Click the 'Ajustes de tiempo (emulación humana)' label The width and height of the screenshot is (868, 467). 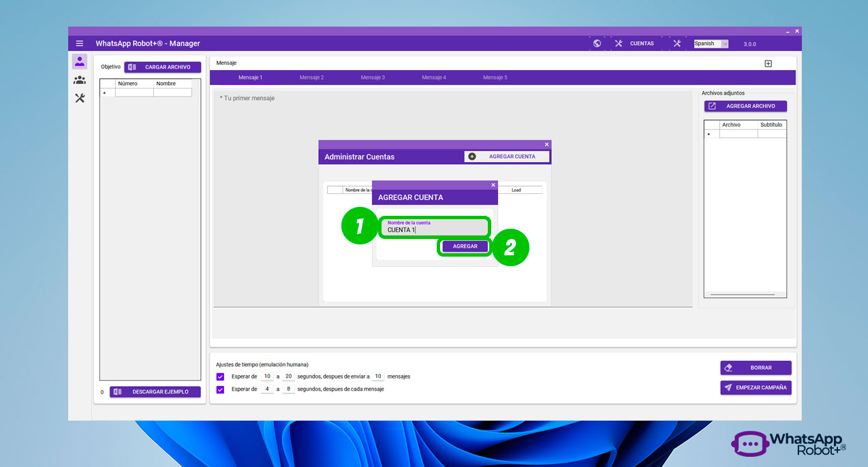pos(262,364)
